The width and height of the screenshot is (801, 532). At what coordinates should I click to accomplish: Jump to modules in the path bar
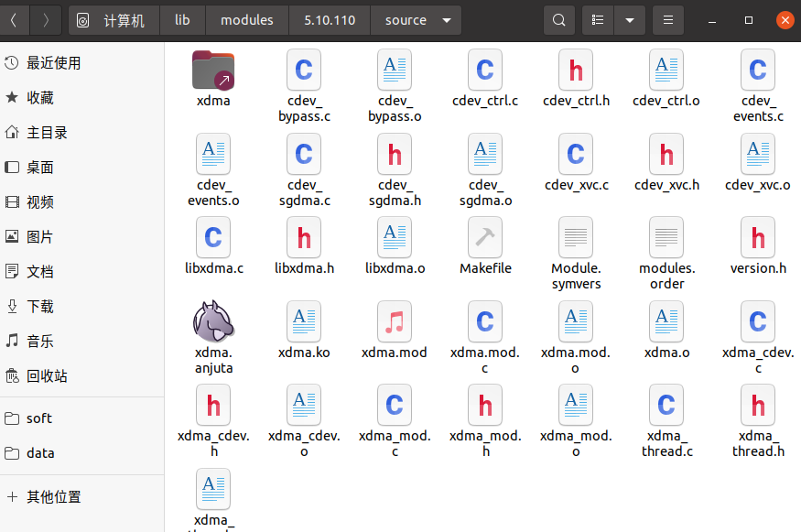[x=247, y=20]
